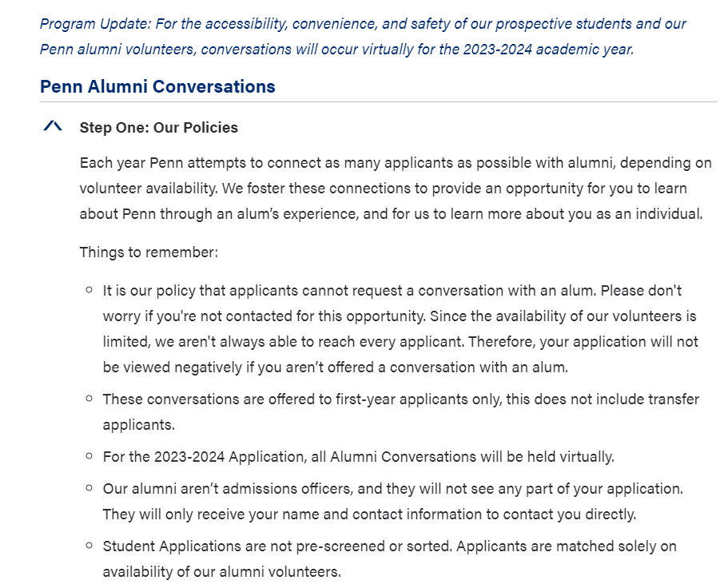
Task: Click the "Step One: Our Policies" accordion title
Action: click(158, 128)
